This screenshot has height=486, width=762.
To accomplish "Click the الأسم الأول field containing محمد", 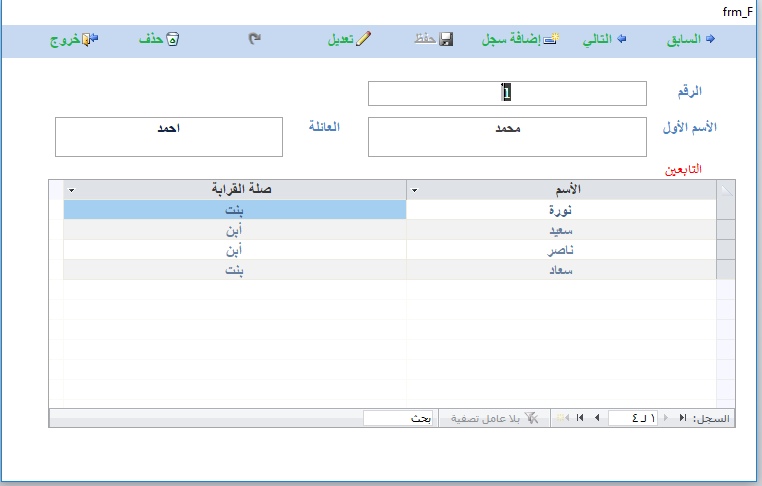I will tap(507, 137).
